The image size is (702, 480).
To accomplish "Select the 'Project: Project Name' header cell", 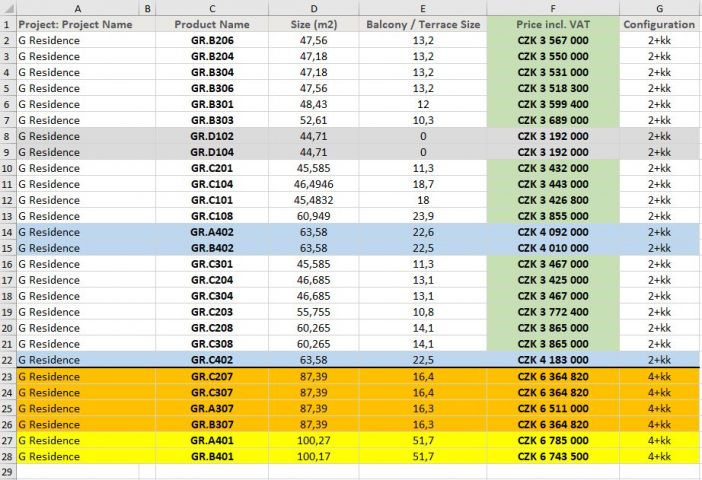I will 77,24.
